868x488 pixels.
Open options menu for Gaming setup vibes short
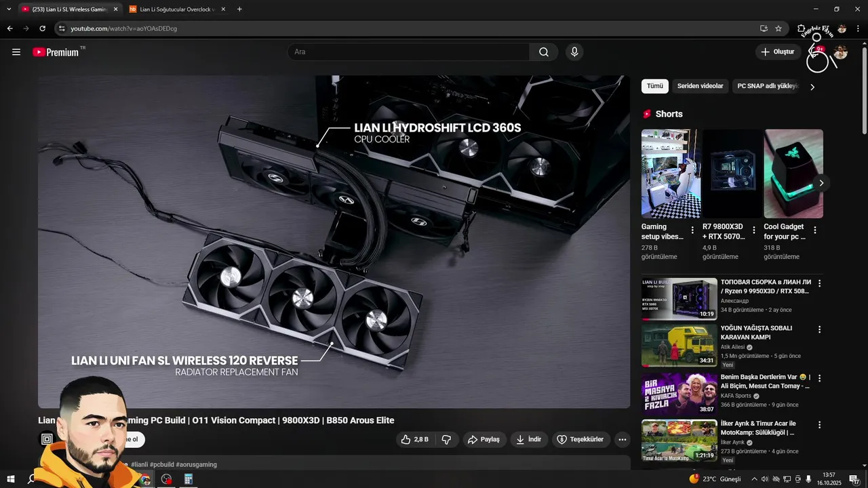pos(692,230)
